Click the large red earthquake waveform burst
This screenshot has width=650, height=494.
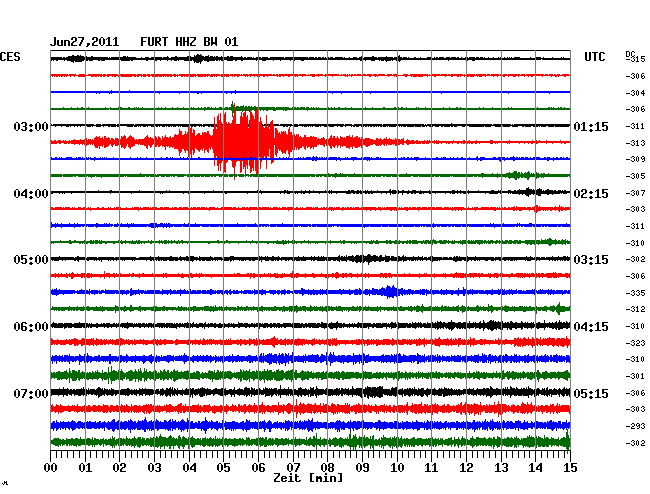click(x=244, y=142)
